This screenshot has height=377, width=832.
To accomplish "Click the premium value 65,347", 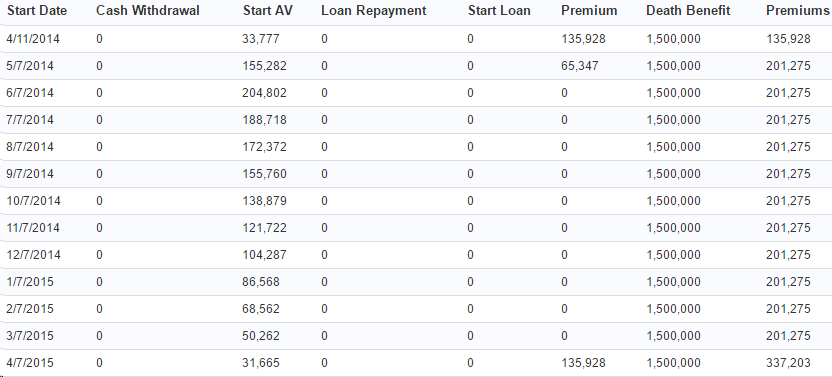I will click(x=579, y=66).
